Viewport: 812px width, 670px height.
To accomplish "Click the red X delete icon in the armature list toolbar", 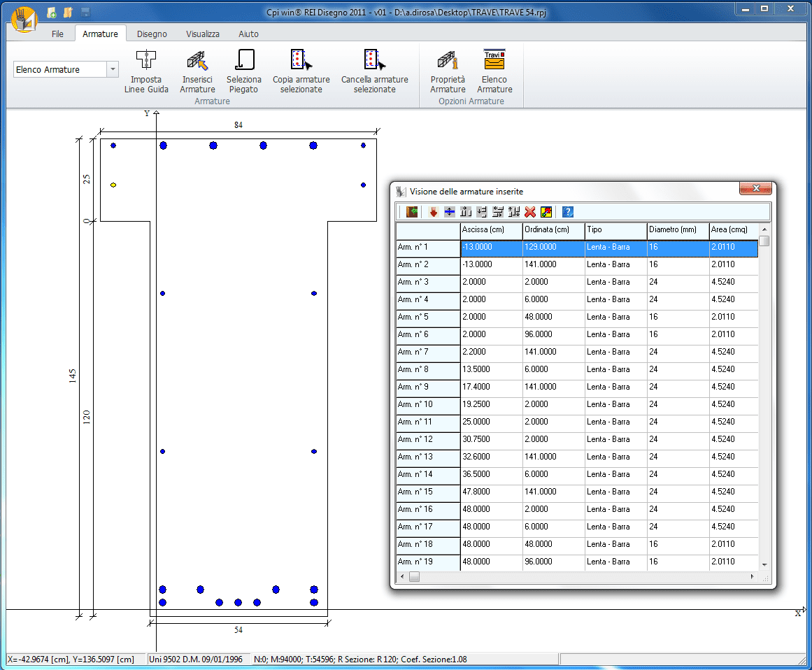I will tap(530, 212).
